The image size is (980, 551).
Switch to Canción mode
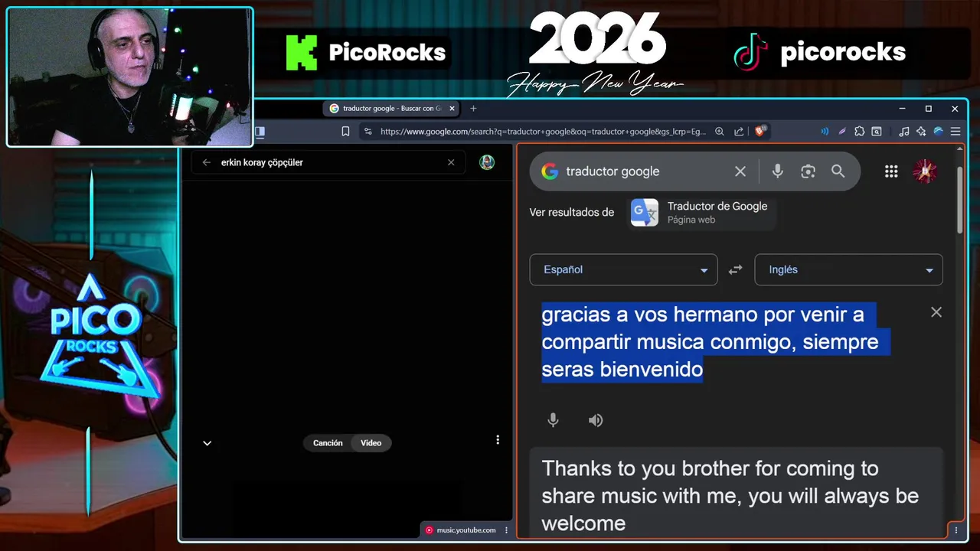328,443
